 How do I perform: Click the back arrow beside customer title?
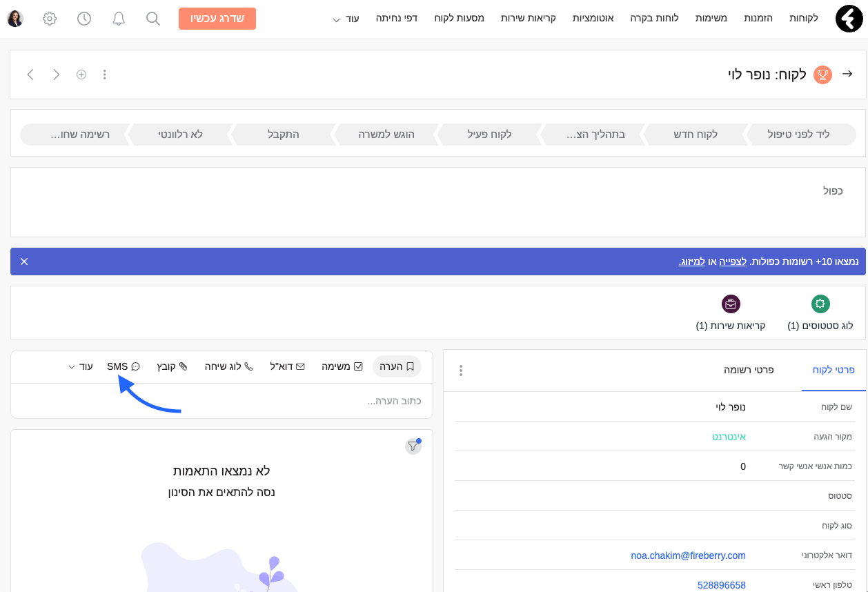click(848, 74)
